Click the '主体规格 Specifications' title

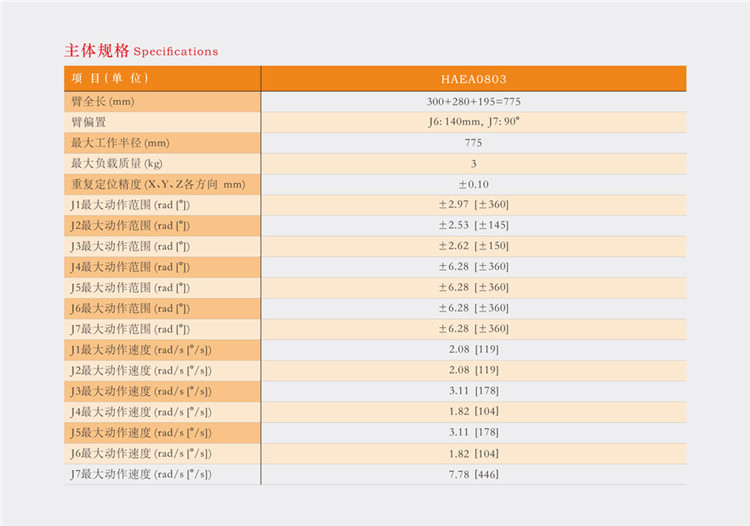point(141,51)
